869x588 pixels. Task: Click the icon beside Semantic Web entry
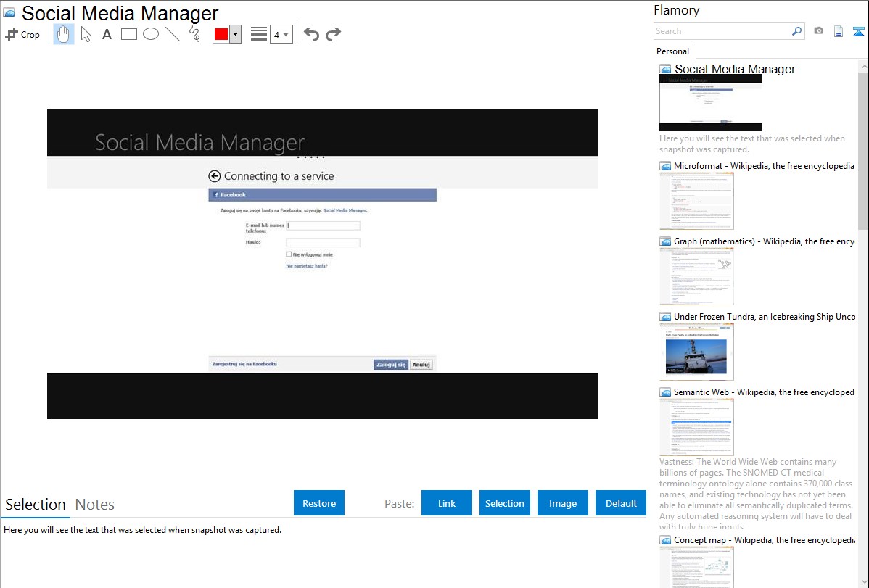666,392
